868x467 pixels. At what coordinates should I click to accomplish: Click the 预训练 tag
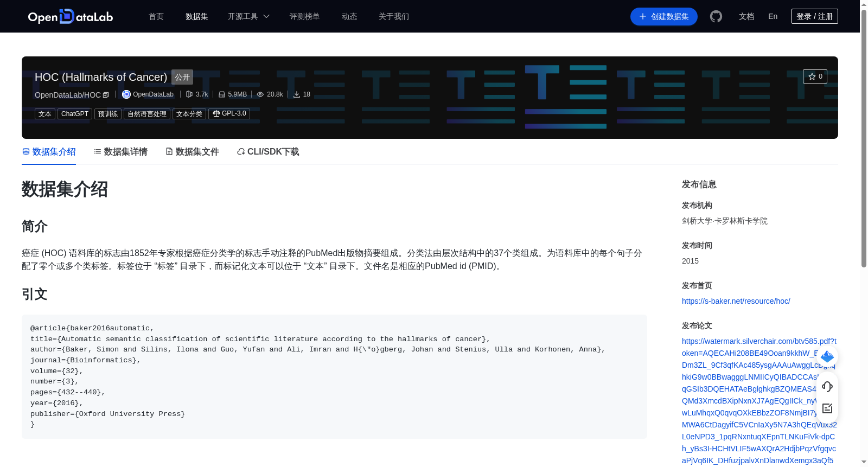(x=108, y=114)
